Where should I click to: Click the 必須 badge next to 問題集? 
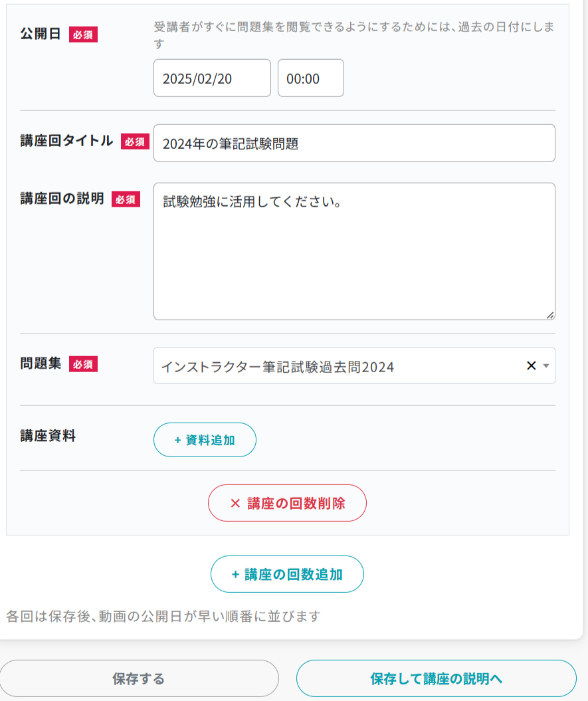click(83, 364)
